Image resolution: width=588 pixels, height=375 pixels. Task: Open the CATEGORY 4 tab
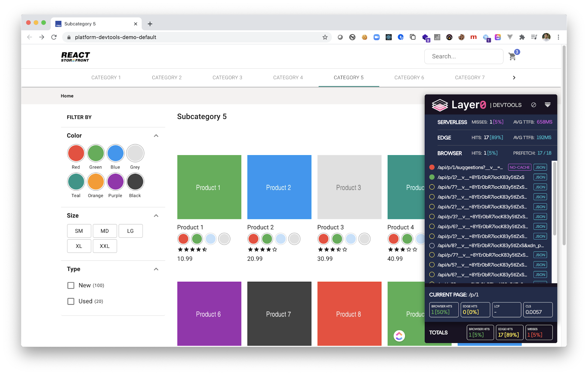(288, 78)
